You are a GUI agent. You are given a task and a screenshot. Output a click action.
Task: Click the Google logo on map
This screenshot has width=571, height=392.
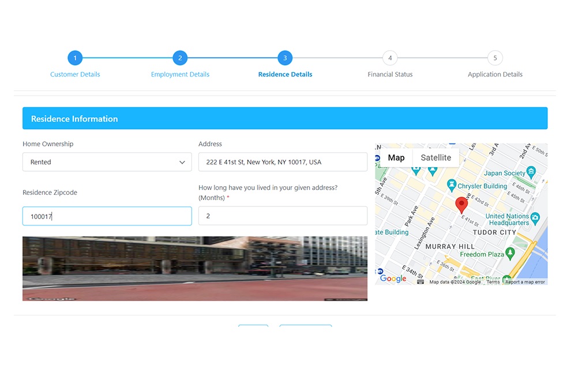393,278
